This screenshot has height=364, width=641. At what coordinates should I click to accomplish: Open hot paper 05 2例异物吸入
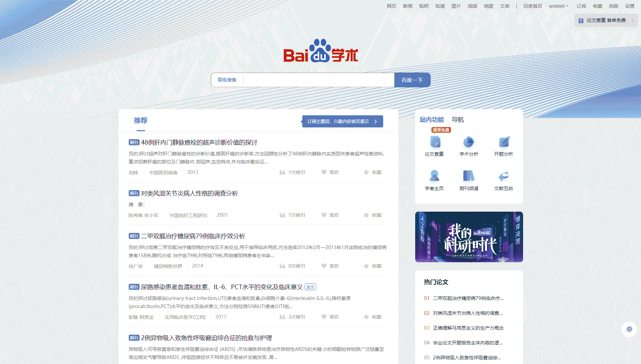coord(467,358)
